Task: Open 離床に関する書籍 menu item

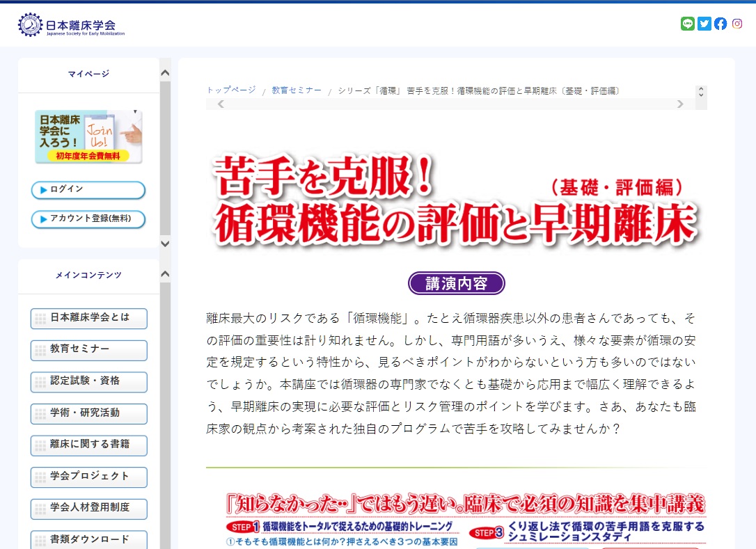Action: [x=88, y=445]
